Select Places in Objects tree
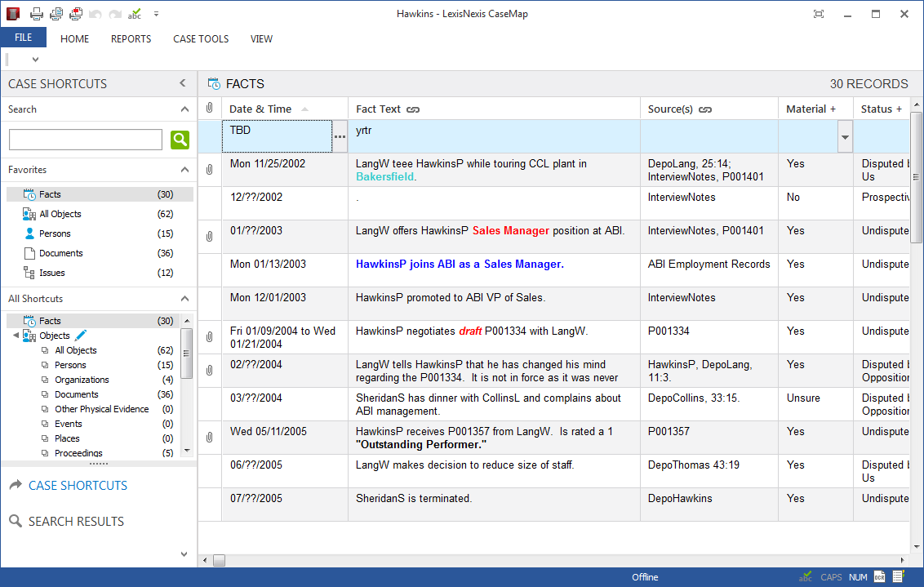The width and height of the screenshot is (924, 587). (67, 438)
